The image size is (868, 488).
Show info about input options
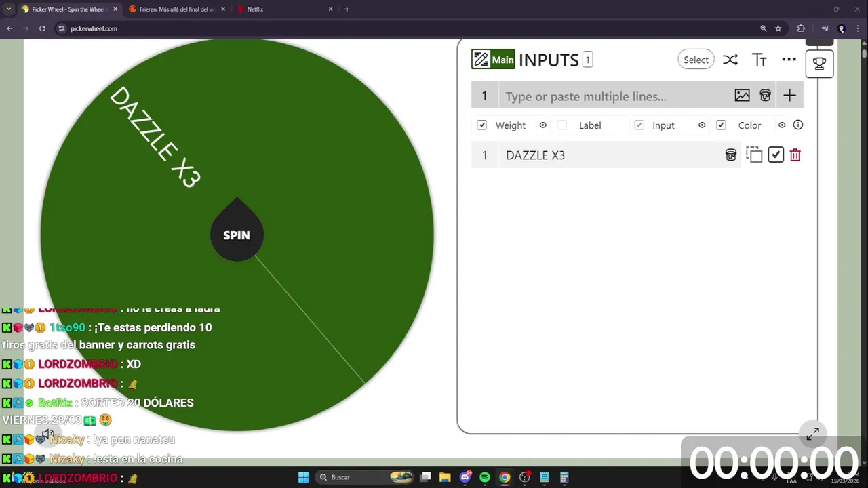pyautogui.click(x=798, y=125)
